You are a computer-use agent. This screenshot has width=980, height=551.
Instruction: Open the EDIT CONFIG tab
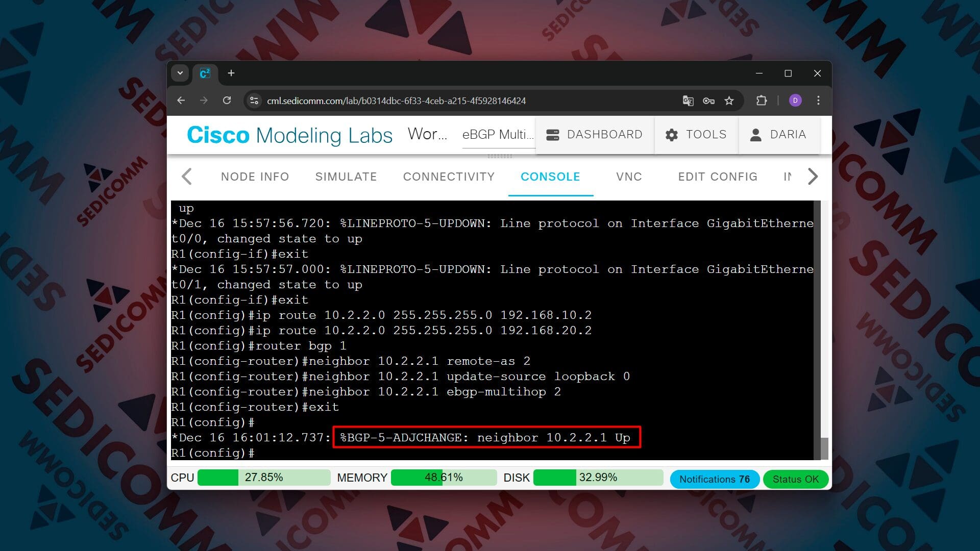(x=717, y=177)
